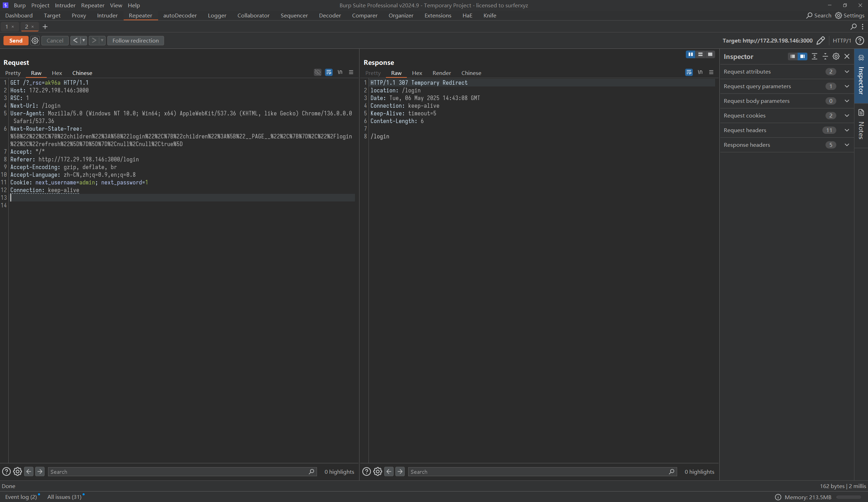Viewport: 868px width, 502px height.
Task: Open Event log (2)
Action: 21,497
